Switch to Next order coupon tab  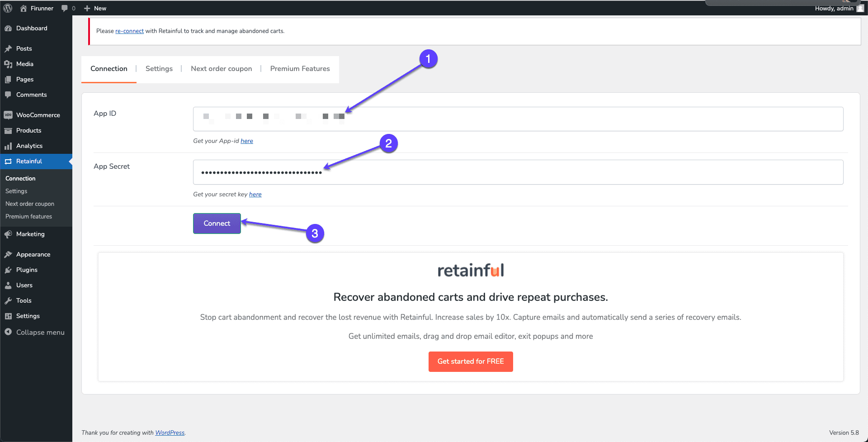pyautogui.click(x=222, y=69)
